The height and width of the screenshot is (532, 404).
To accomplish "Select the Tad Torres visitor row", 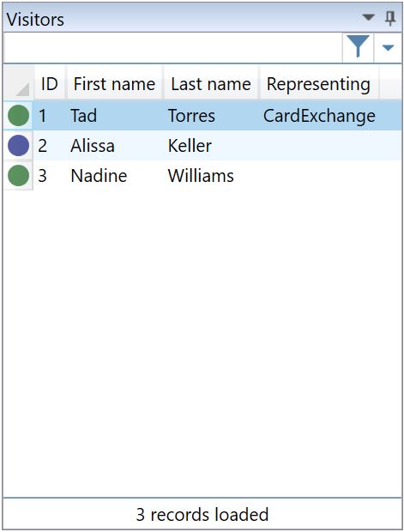I will pos(217,115).
